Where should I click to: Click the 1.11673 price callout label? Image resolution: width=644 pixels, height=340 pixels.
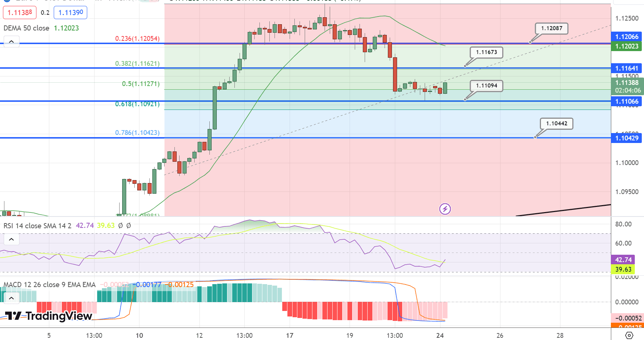[x=486, y=52]
